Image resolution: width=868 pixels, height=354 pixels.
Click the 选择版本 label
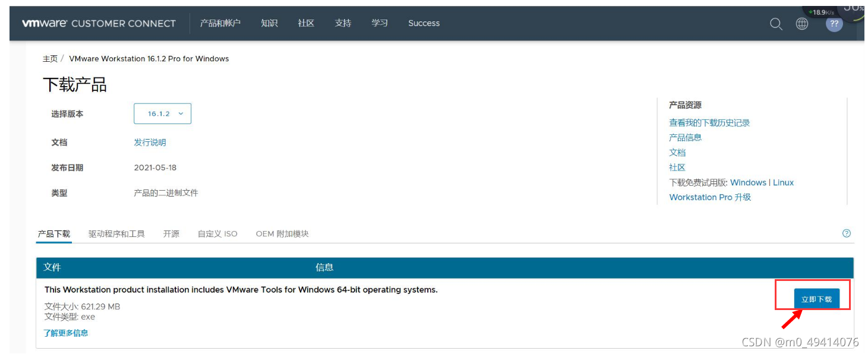(x=67, y=114)
